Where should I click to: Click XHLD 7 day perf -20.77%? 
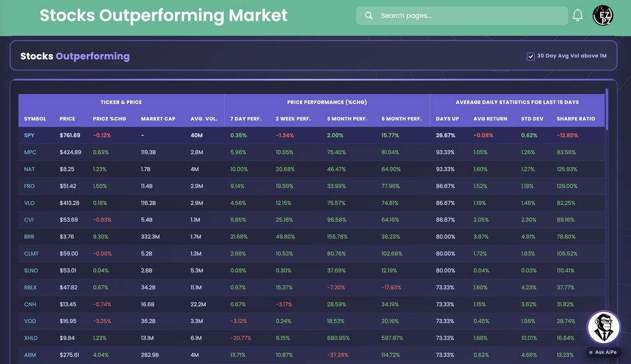[241, 338]
